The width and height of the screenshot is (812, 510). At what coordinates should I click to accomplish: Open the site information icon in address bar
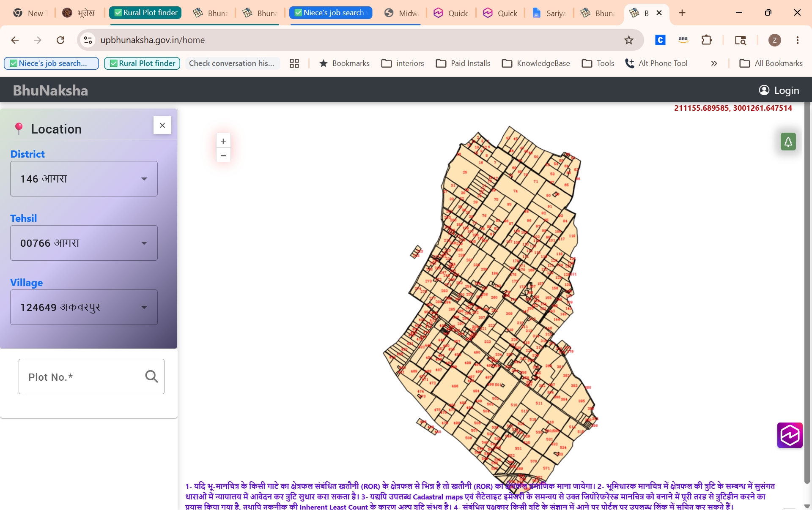click(88, 40)
